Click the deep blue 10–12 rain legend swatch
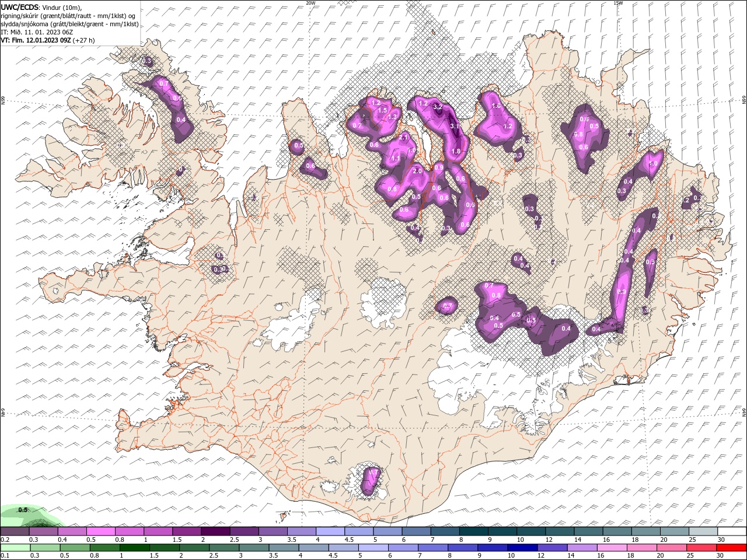The height and width of the screenshot is (560, 747). click(x=523, y=548)
